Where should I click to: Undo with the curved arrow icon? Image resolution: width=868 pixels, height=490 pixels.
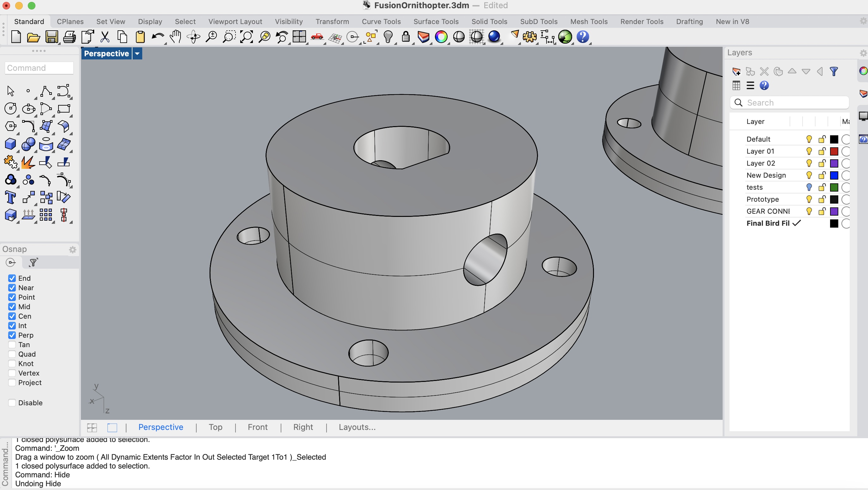(158, 37)
